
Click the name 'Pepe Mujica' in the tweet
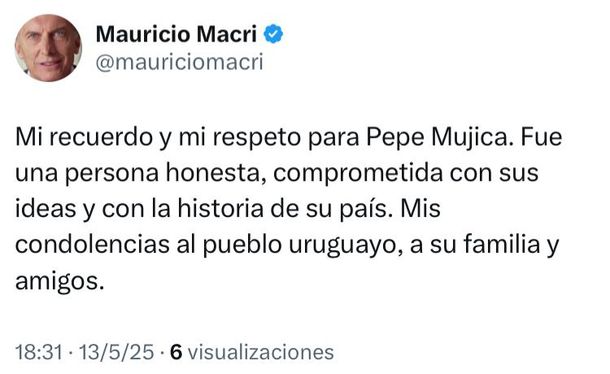[438, 138]
